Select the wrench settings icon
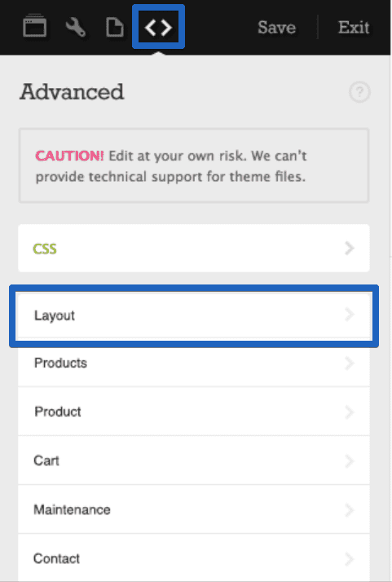 tap(76, 28)
